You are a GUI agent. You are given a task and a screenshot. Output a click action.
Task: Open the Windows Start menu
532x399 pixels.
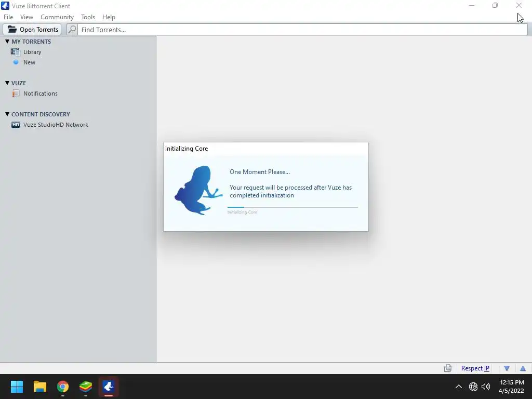17,387
